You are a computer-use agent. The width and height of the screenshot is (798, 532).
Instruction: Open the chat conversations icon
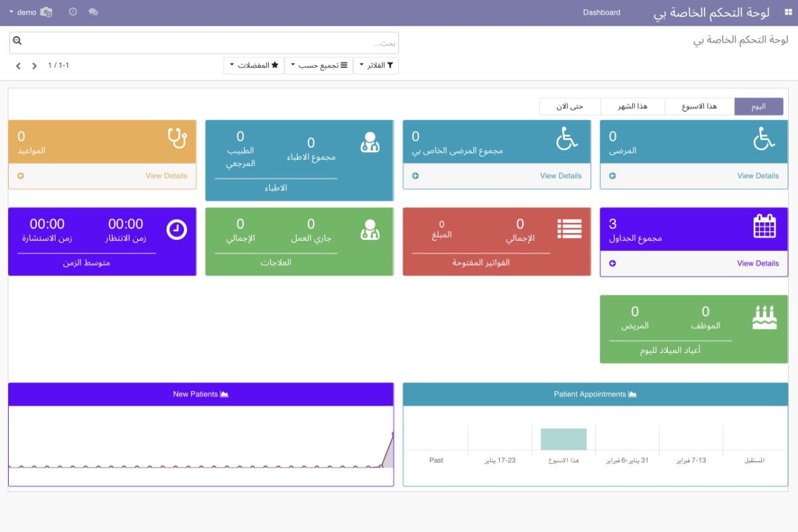coord(93,12)
